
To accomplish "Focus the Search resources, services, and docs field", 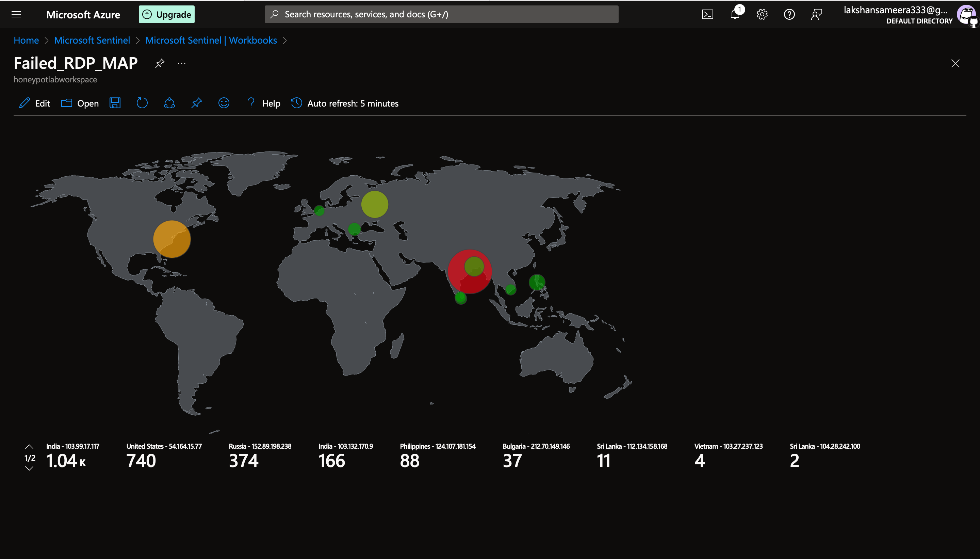I will point(441,15).
